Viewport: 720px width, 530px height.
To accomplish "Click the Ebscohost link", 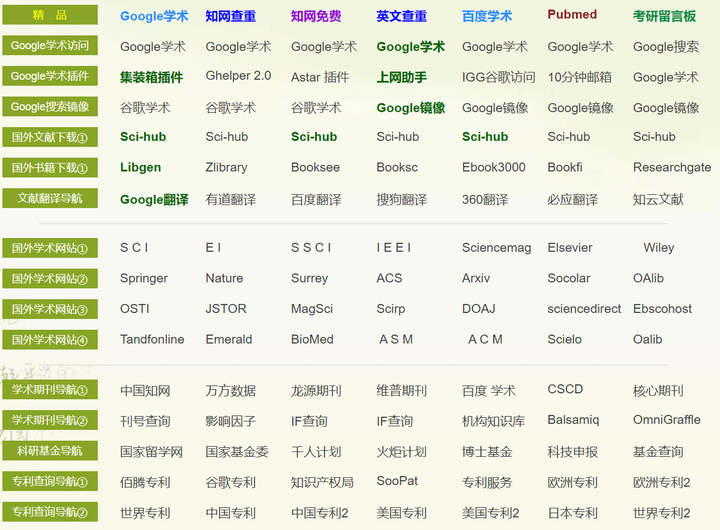I will point(662,309).
